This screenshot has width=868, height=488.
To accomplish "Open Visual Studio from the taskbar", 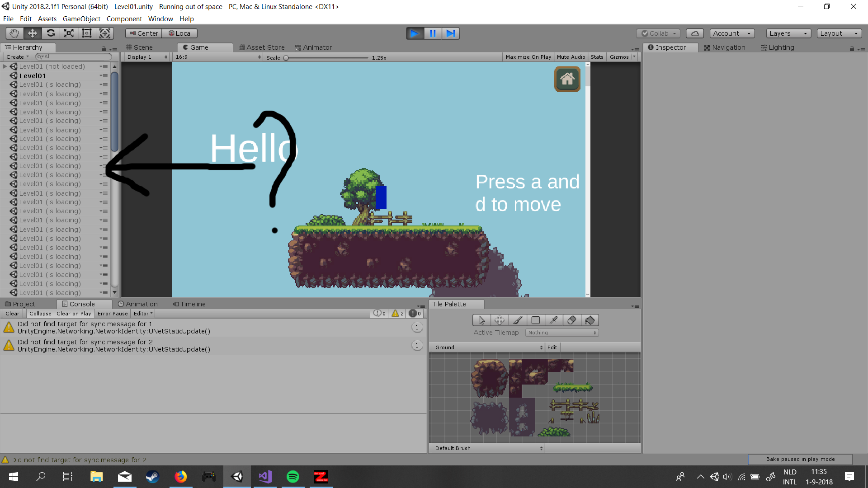I will point(265,477).
